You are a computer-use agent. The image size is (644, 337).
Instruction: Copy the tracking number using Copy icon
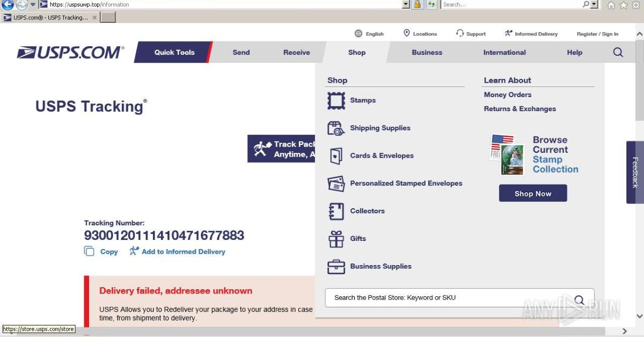[x=89, y=251]
